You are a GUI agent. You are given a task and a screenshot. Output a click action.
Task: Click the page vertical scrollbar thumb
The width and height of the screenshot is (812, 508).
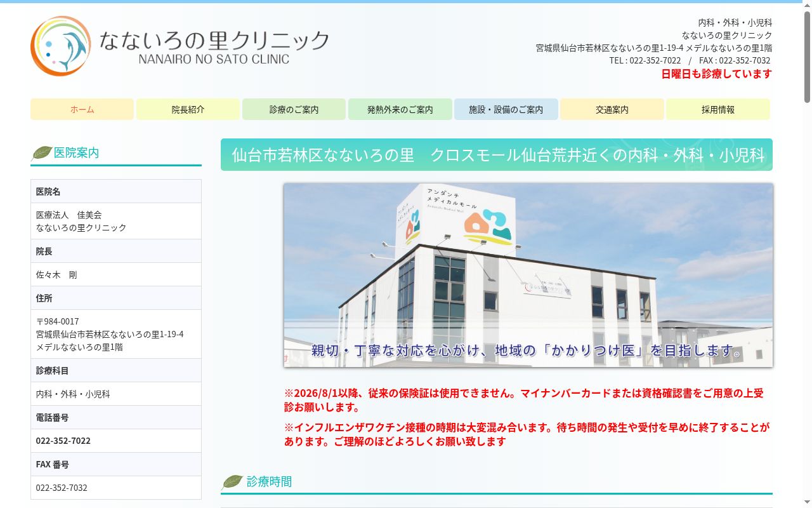(x=807, y=57)
